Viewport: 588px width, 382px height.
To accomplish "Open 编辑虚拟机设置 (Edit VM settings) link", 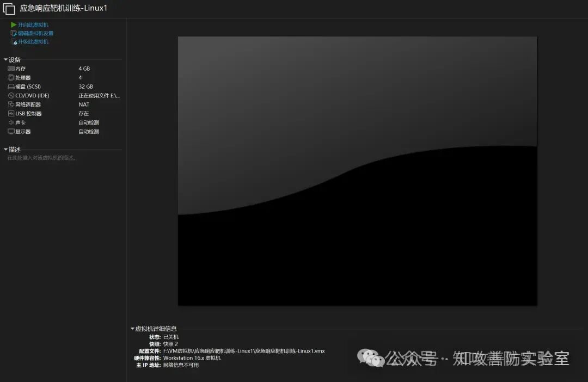I will coord(35,33).
